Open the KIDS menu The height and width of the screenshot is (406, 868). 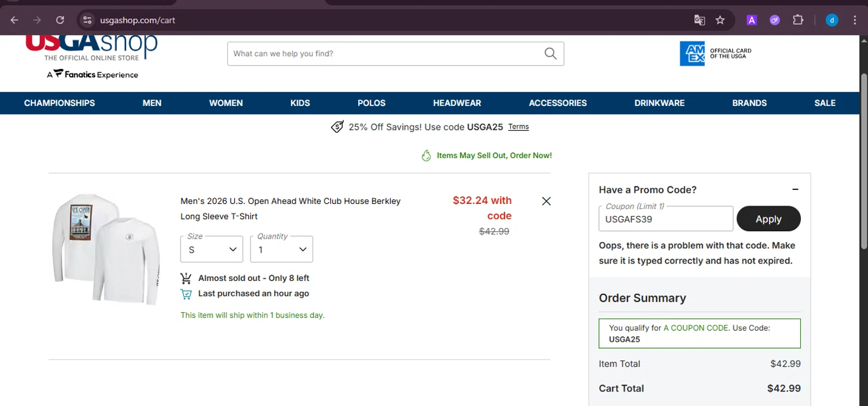coord(300,103)
